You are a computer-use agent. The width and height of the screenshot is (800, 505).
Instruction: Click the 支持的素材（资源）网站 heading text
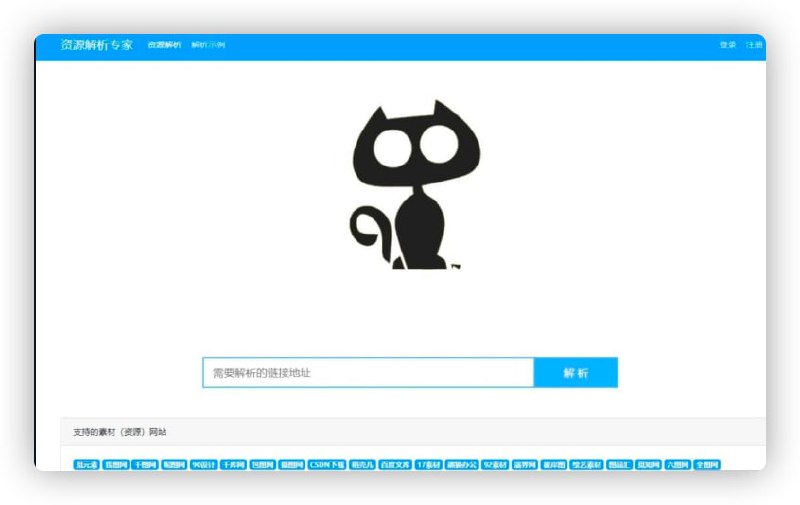(119, 432)
